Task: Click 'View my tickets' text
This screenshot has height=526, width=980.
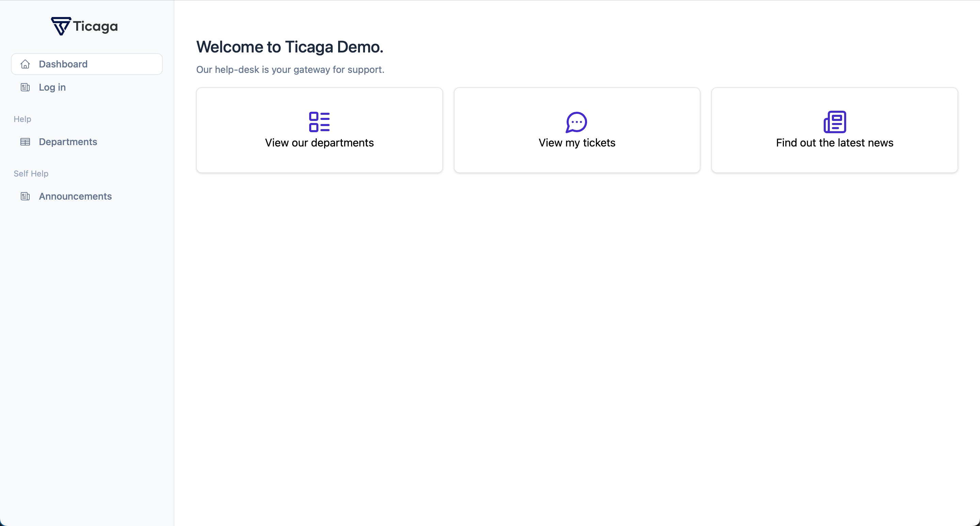Action: [x=577, y=143]
